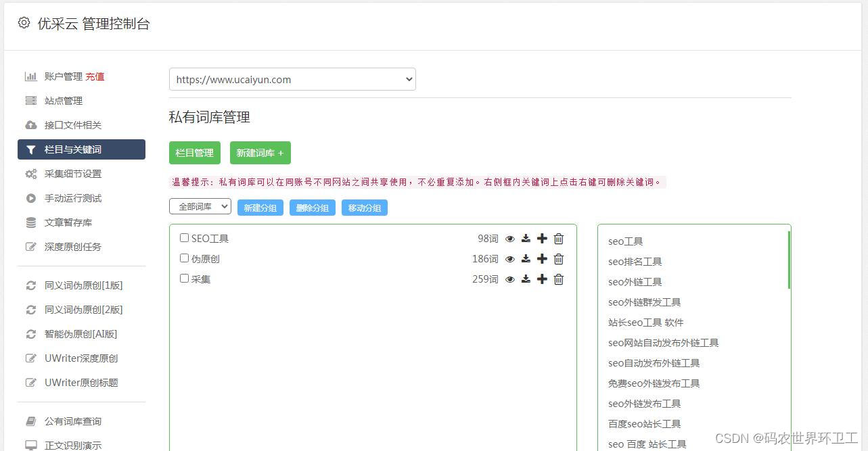Open 账户管理 in sidebar
The width and height of the screenshot is (868, 451).
tap(64, 76)
